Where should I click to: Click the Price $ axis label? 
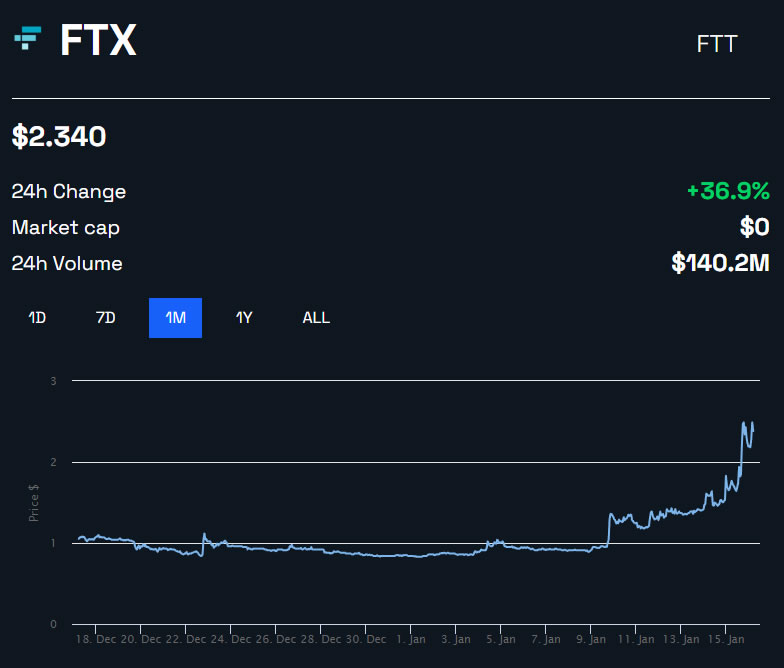tap(34, 502)
